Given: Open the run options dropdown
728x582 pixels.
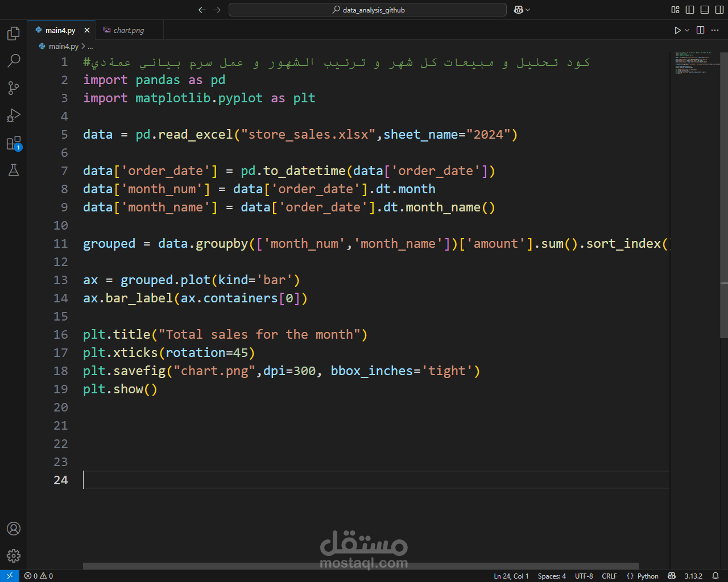Looking at the screenshot, I should (687, 30).
